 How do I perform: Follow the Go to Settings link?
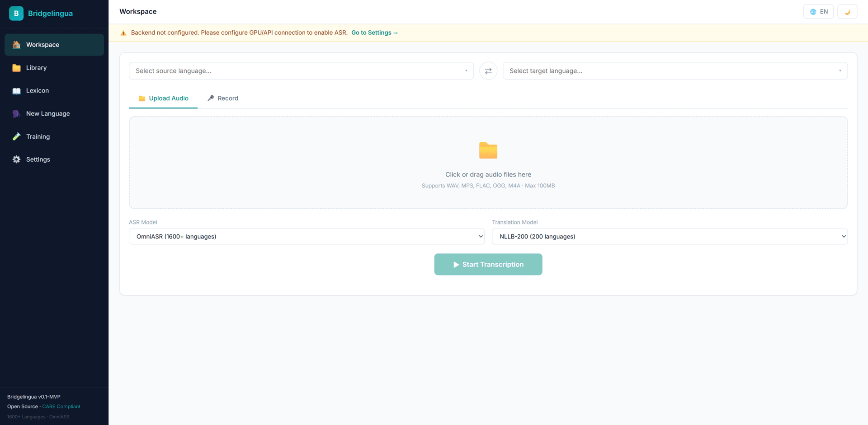click(374, 33)
